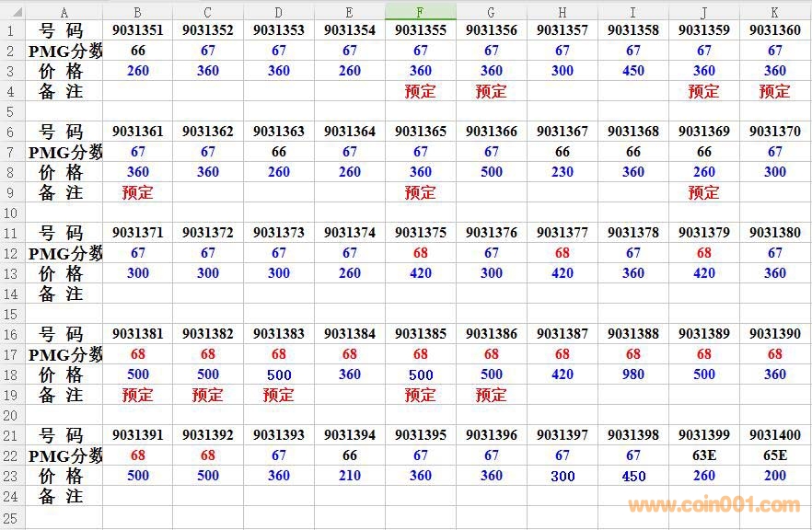Select the cell with price 980

click(633, 374)
